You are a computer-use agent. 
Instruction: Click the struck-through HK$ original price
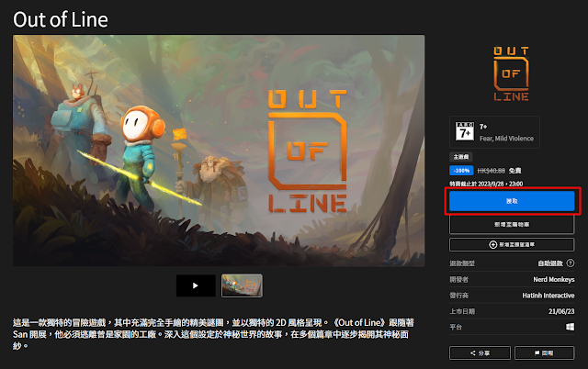pos(491,171)
